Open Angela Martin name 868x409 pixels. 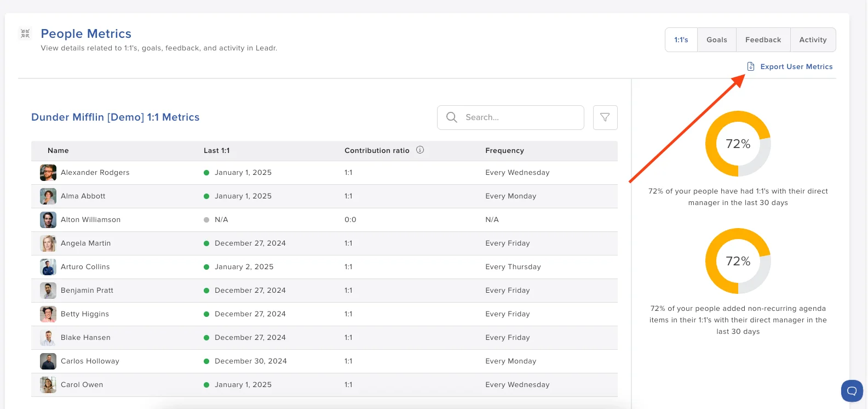pos(86,243)
